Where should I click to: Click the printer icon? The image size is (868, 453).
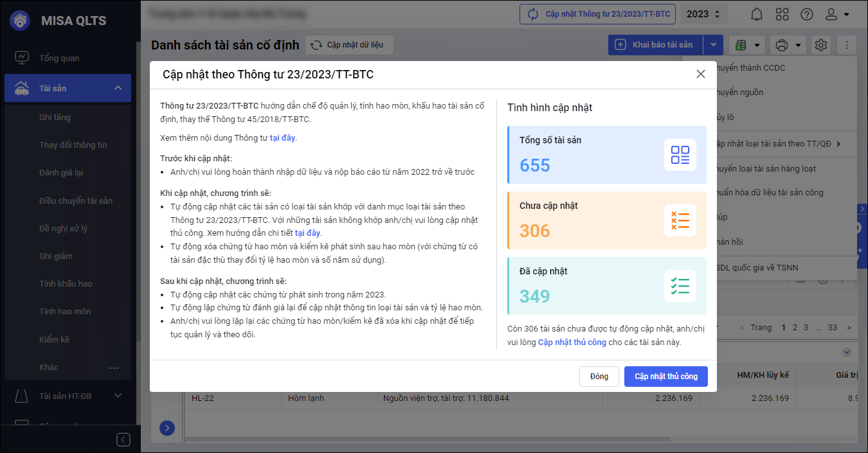[782, 45]
